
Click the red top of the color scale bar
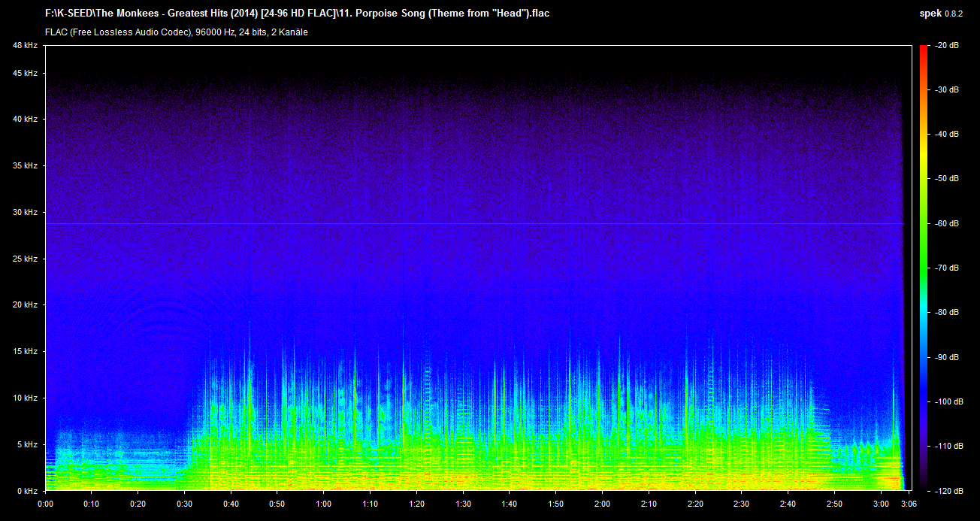pyautogui.click(x=923, y=51)
